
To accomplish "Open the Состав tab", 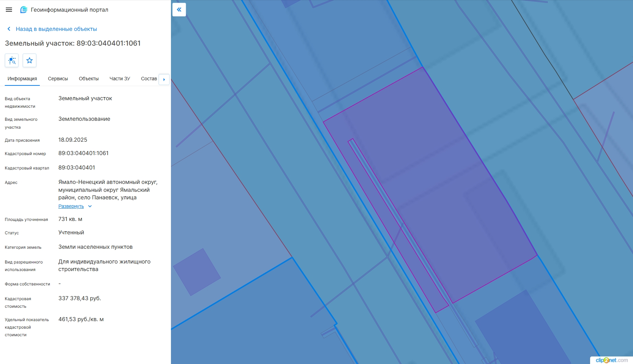I will pos(149,79).
